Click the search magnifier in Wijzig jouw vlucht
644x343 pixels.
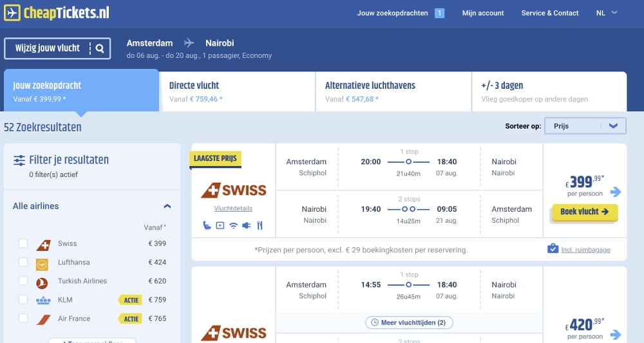100,48
